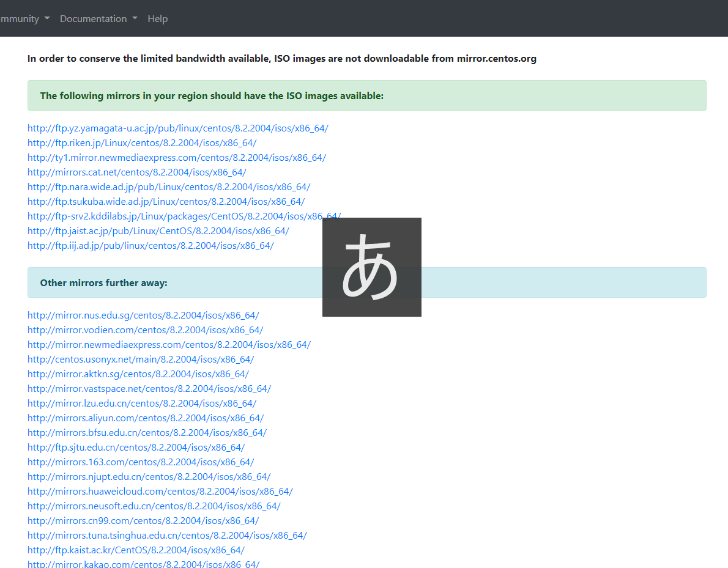Open the mirror.newmediaexpress.com link under other mirrors
This screenshot has width=728, height=568.
(169, 345)
